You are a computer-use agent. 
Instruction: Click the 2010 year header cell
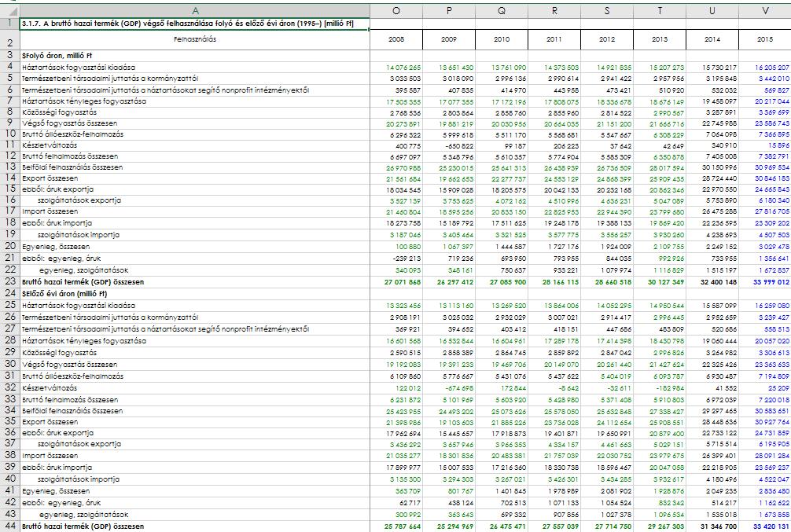(x=502, y=39)
